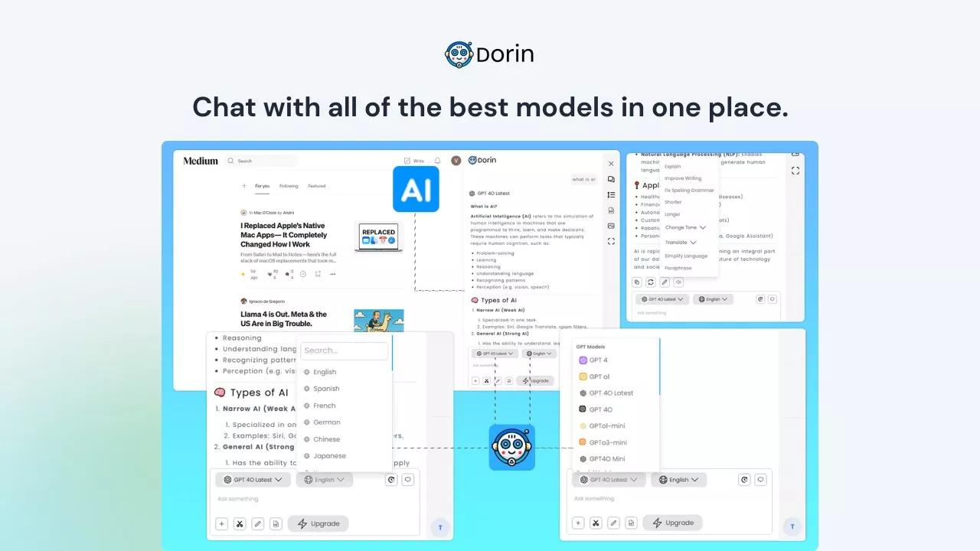Select GPTo3-mini from GPT Models list
This screenshot has height=551, width=980.
[607, 442]
